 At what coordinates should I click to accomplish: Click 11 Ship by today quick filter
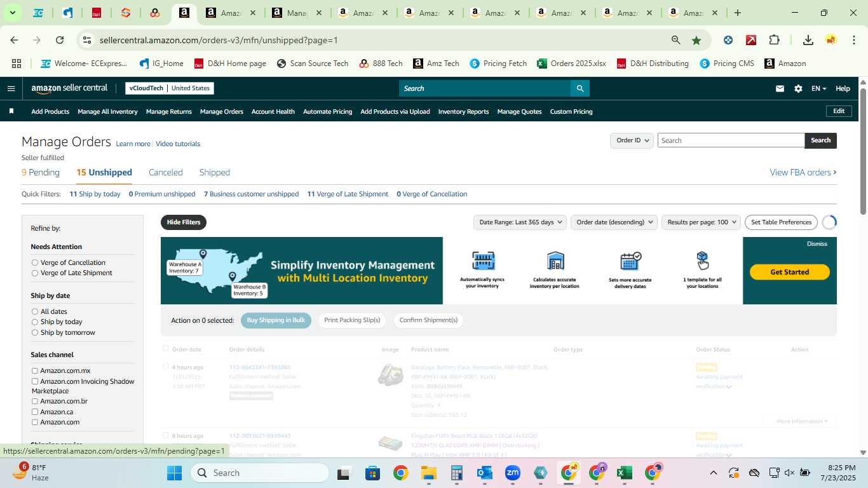[95, 194]
